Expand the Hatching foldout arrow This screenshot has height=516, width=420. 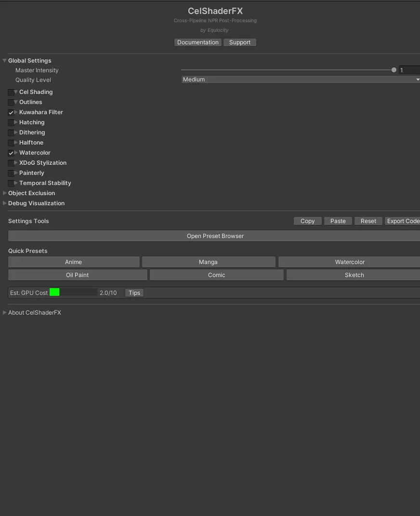(16, 122)
